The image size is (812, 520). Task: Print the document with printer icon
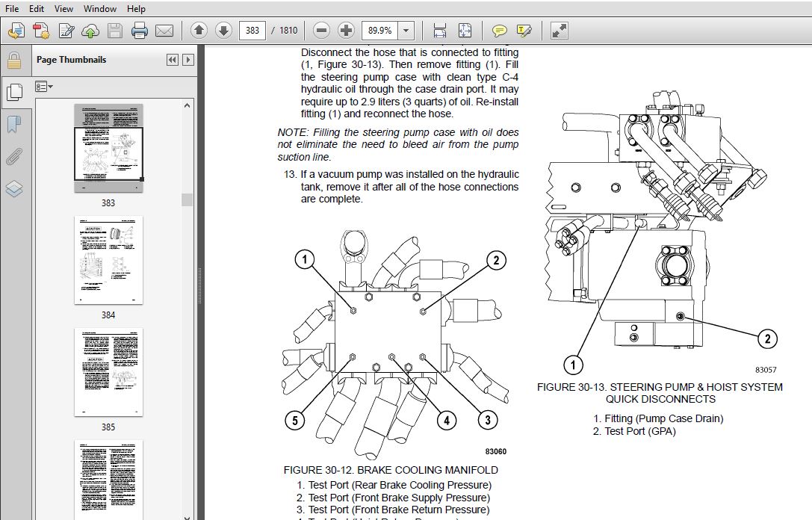click(x=139, y=31)
